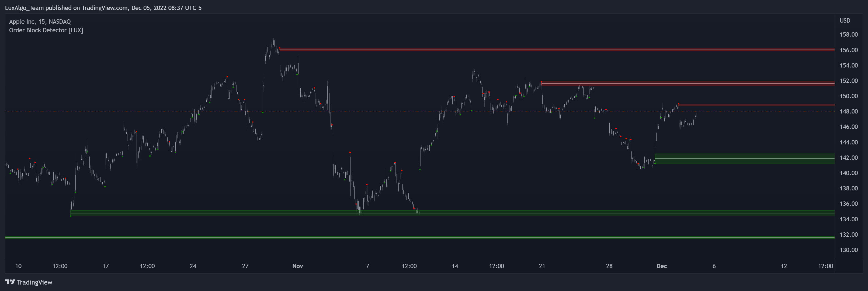The image size is (868, 291).
Task: Click the 156.00 price axis label
Action: click(848, 50)
